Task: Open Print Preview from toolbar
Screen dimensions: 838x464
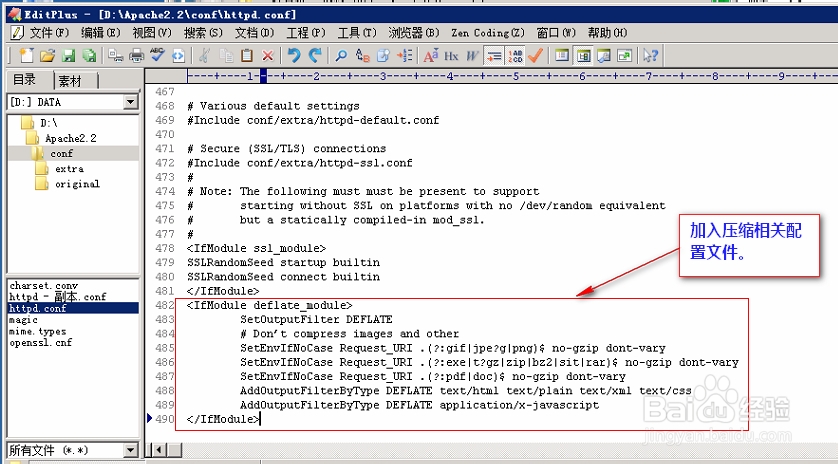Action: pyautogui.click(x=115, y=56)
